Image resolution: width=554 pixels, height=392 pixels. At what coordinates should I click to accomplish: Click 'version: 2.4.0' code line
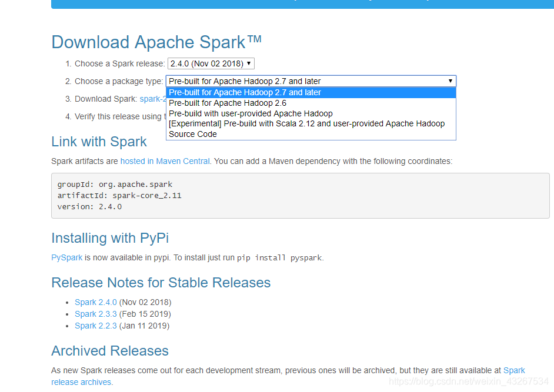coord(89,207)
